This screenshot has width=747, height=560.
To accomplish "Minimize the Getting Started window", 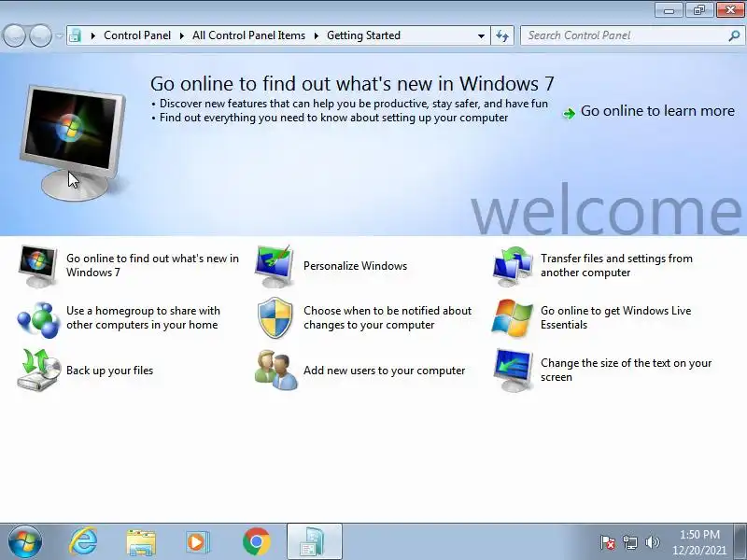I will click(669, 10).
